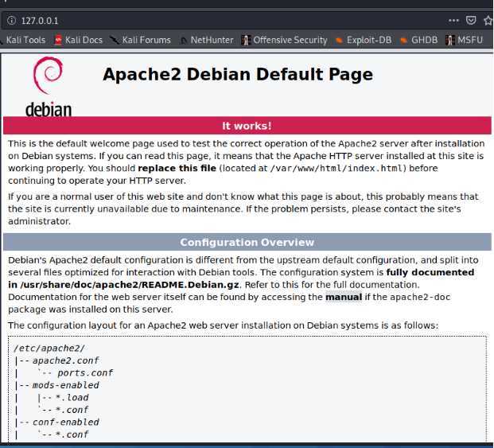Click the GHDB bookmark icon
Image resolution: width=494 pixels, height=448 pixels.
coord(403,41)
